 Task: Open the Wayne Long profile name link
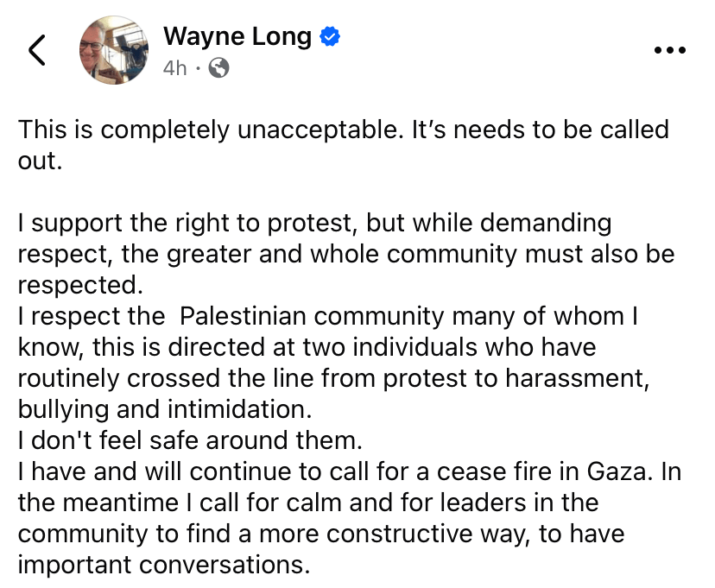click(x=239, y=37)
